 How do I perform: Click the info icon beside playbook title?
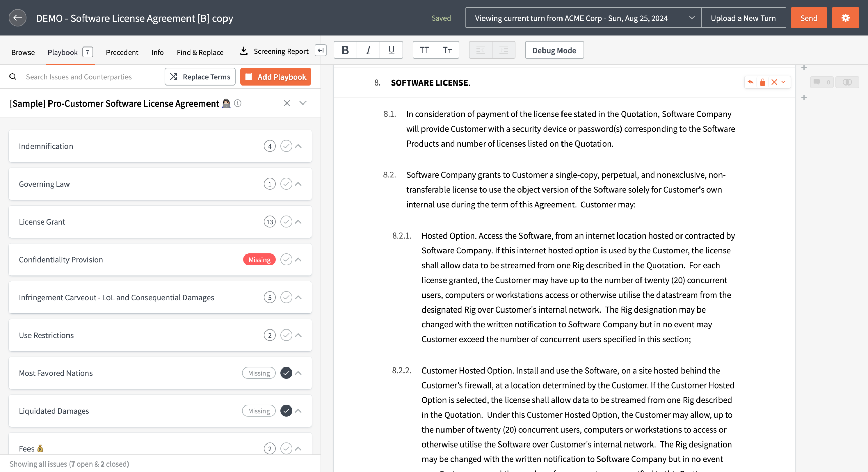coord(238,103)
